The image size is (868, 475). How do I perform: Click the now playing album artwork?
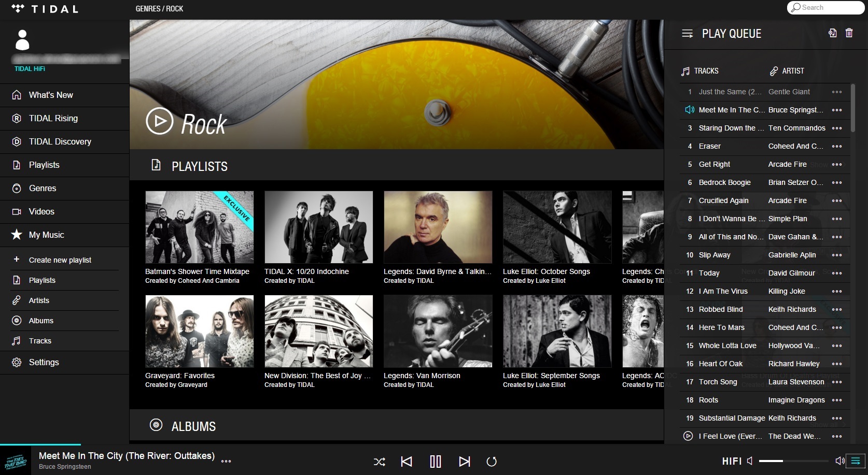16,460
